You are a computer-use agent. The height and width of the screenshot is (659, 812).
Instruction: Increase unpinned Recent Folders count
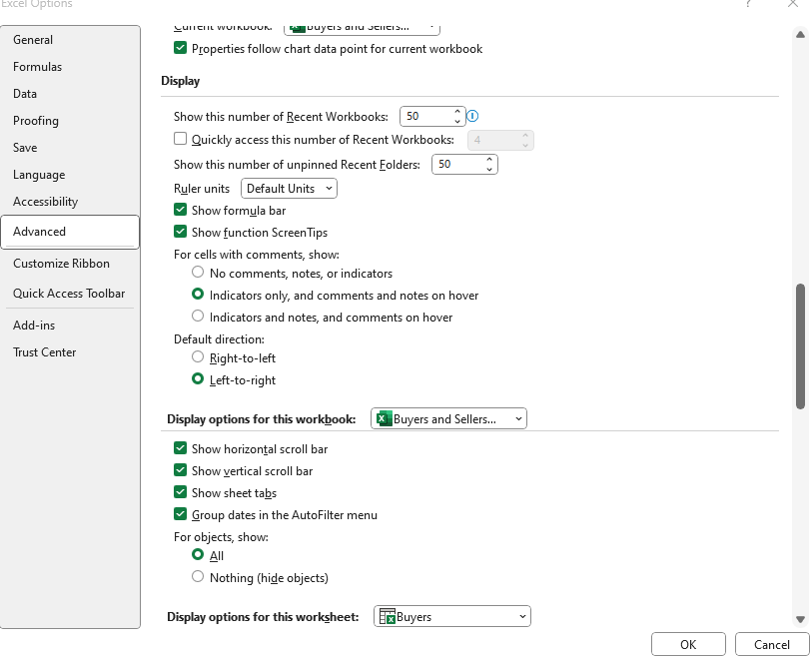click(488, 160)
